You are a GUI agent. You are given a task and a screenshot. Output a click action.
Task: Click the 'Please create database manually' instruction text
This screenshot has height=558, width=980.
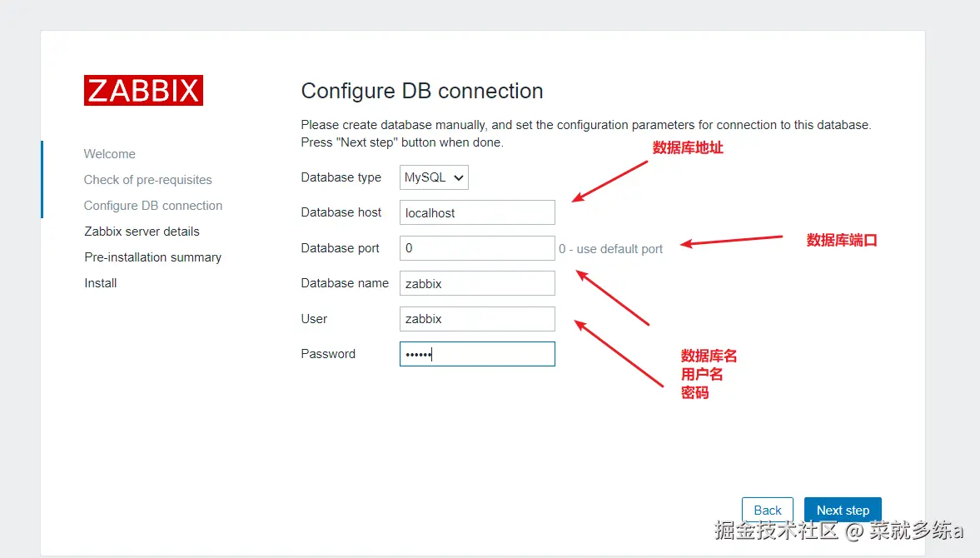pyautogui.click(x=585, y=134)
